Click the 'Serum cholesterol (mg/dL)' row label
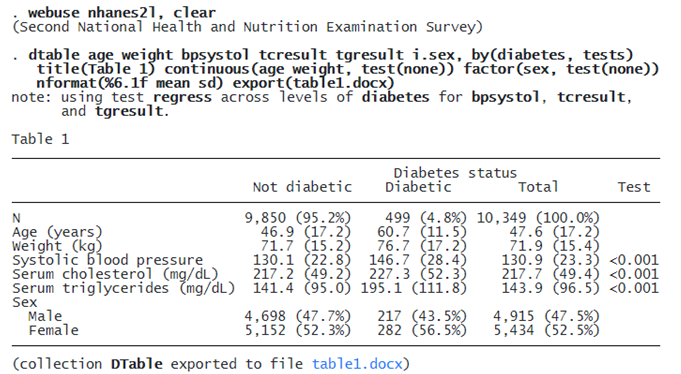Screen dimensions: 681x374 (x=115, y=274)
